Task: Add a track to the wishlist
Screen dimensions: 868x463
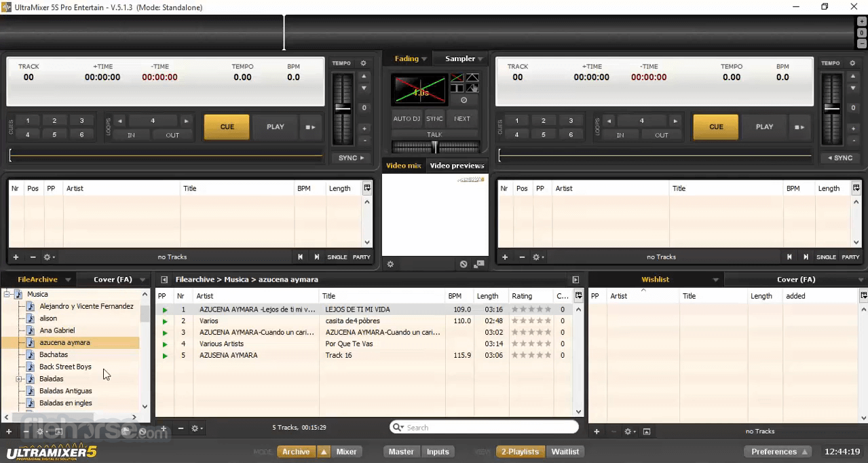Action: click(597, 431)
